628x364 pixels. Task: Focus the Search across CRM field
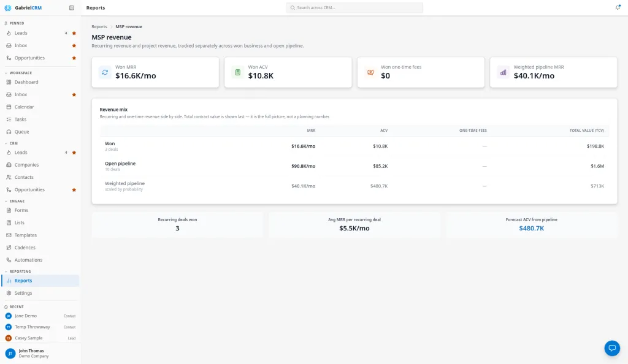point(354,7)
